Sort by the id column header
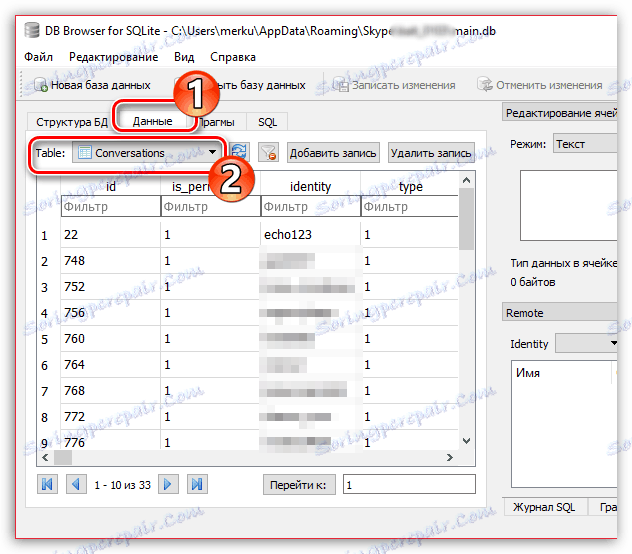Screen dimensions: 632x554 tap(111, 186)
